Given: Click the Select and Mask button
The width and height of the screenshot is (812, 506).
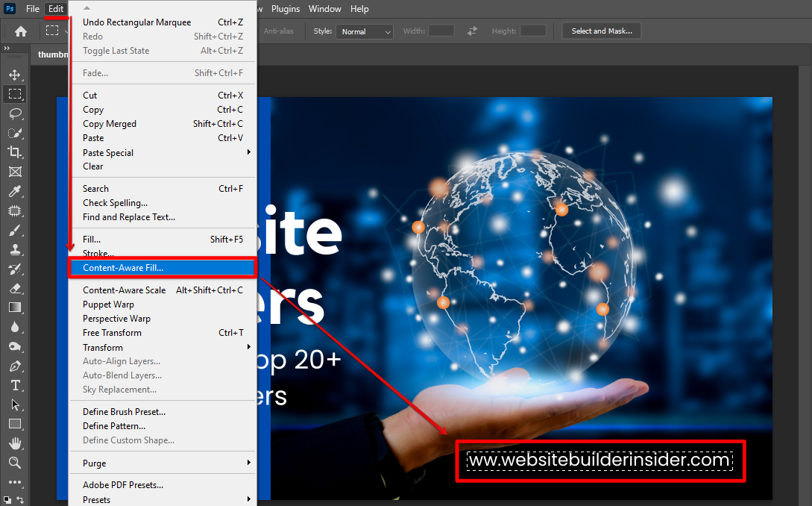Looking at the screenshot, I should (x=601, y=31).
